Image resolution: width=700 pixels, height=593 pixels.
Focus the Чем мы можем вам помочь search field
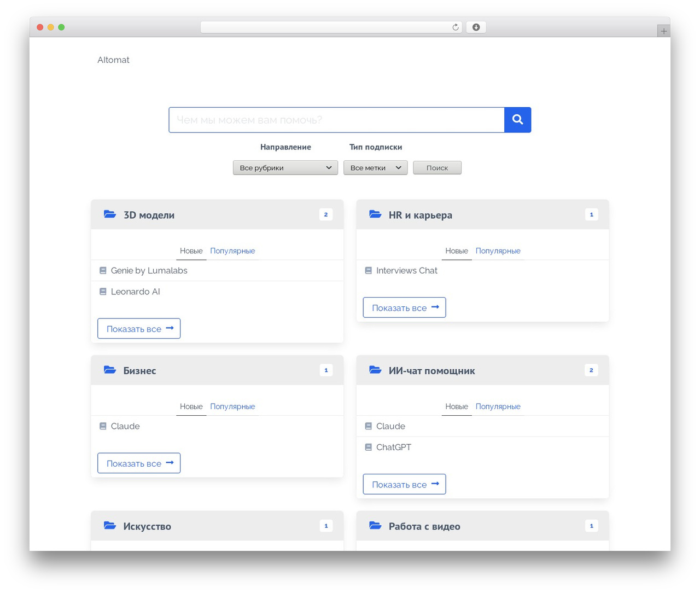coord(336,120)
